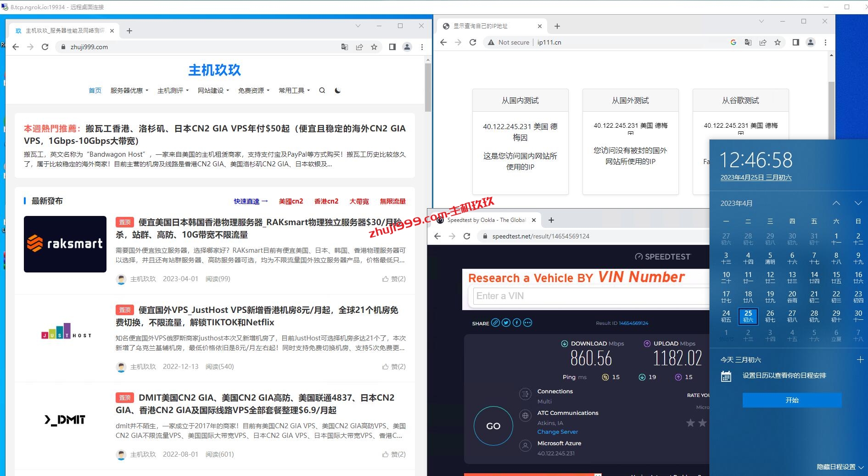Image resolution: width=868 pixels, height=476 pixels.
Task: Open the three-dot menu of zhuji999 browser
Action: [x=422, y=47]
